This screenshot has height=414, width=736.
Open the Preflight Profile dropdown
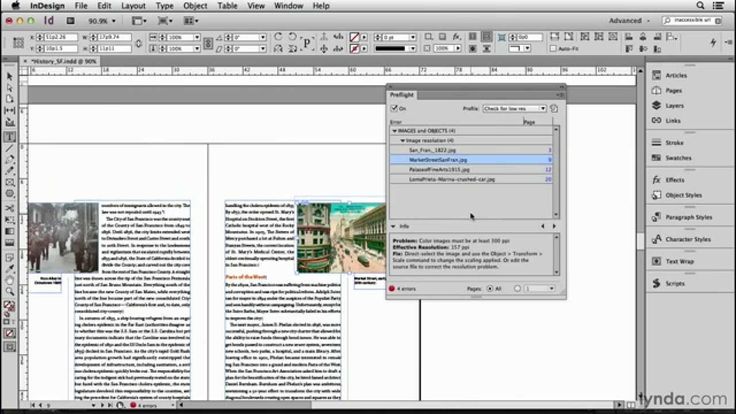coord(515,108)
